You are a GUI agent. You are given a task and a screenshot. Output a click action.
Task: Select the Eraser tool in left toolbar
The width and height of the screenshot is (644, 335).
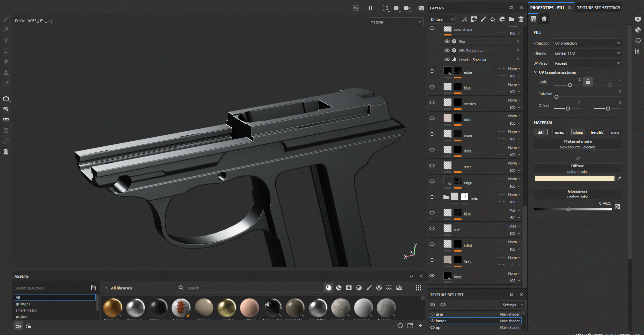[x=6, y=30]
